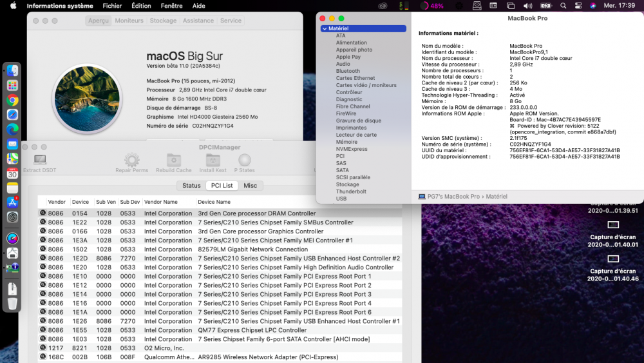Open Notes from the Dock

pyautogui.click(x=12, y=188)
